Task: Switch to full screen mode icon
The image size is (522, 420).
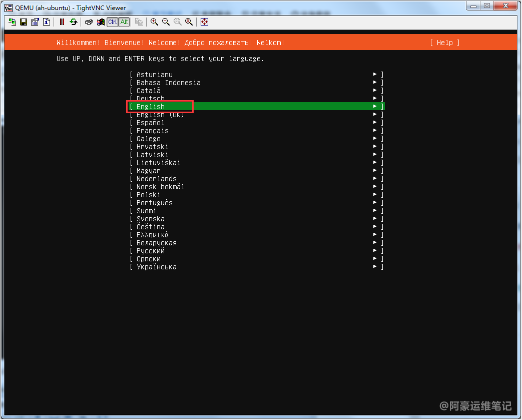Action: (x=204, y=22)
